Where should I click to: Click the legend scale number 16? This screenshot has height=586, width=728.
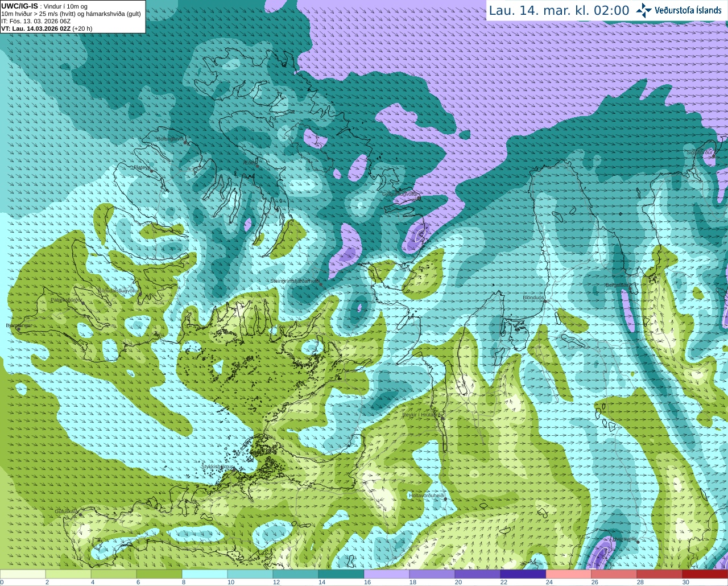367,583
